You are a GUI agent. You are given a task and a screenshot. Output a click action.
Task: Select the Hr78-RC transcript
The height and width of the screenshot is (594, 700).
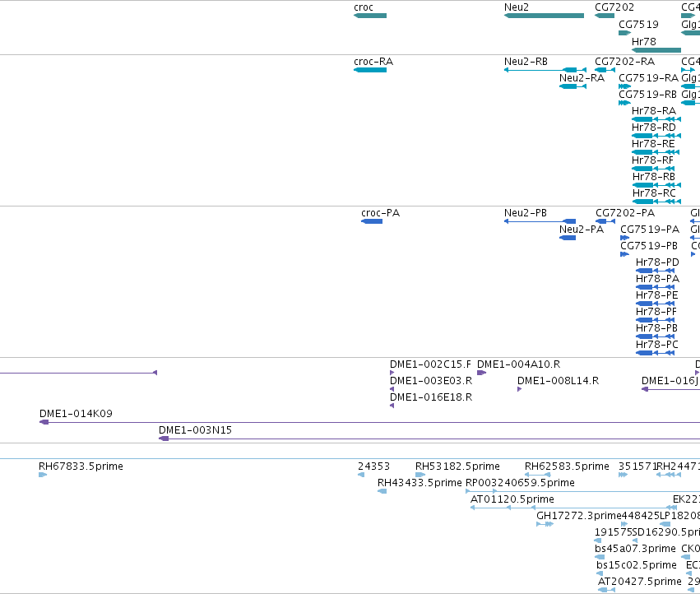pyautogui.click(x=656, y=202)
